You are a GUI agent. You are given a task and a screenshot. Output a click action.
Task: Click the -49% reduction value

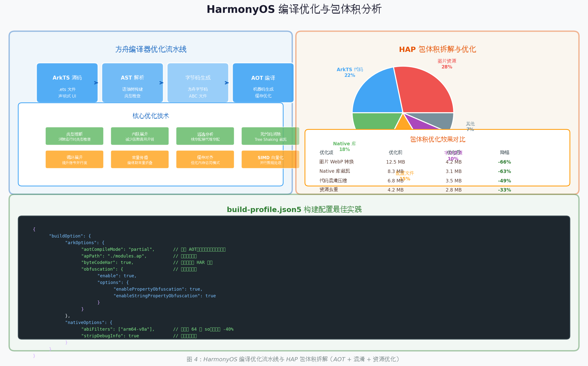click(504, 181)
